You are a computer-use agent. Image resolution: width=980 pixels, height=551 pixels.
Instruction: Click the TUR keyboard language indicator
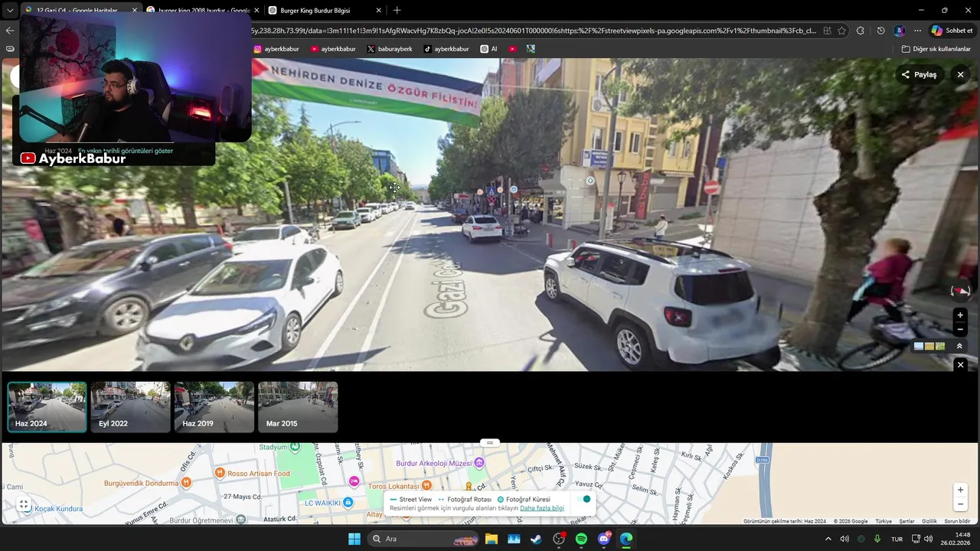[x=897, y=539]
